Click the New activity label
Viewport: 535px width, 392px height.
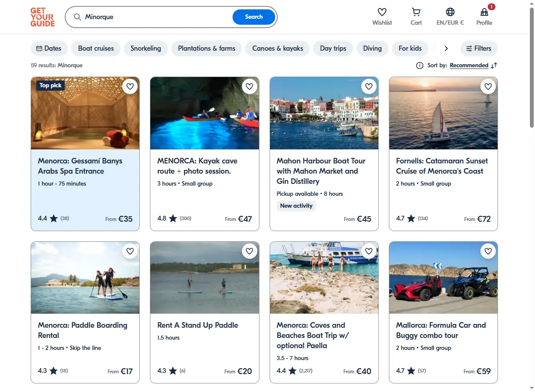coord(296,206)
